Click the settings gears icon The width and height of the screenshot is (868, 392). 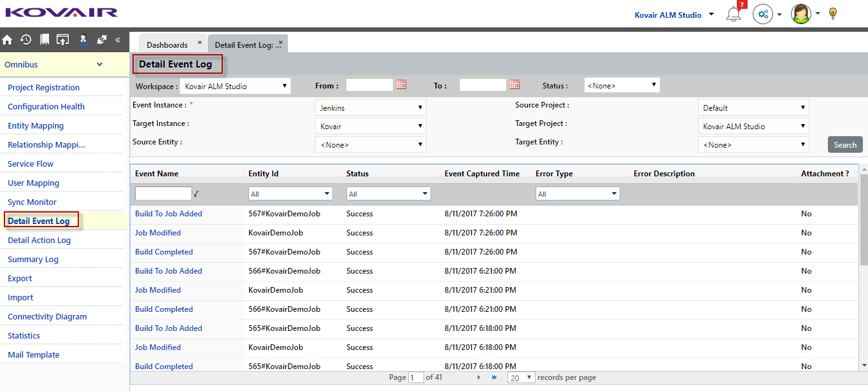tap(762, 14)
